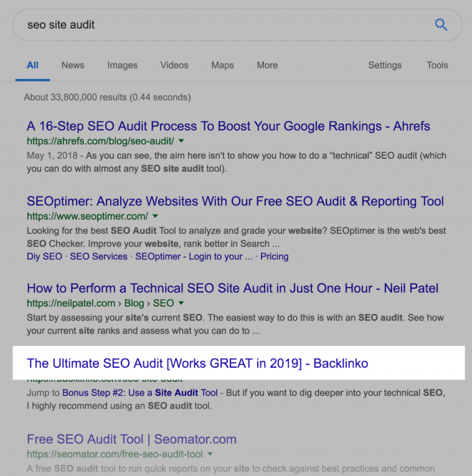
Task: Open the "SEOptimer - Login to your ..." sitelink
Action: click(194, 256)
